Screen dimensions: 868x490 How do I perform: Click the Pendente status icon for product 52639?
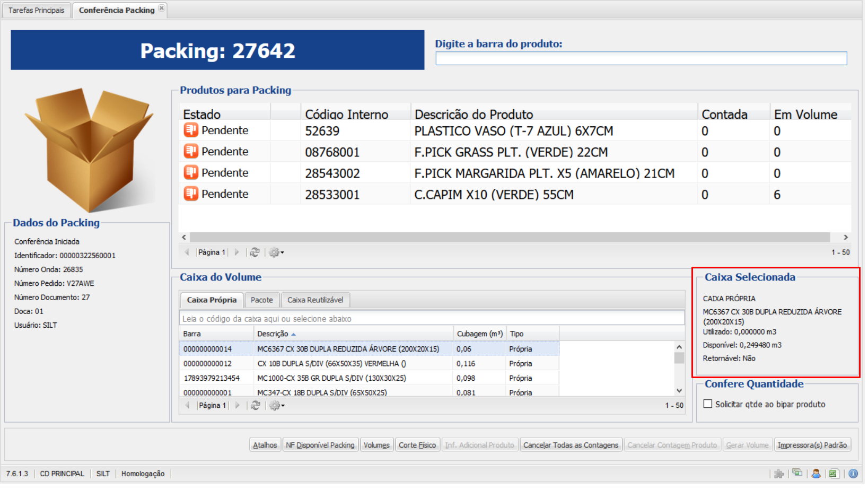pyautogui.click(x=191, y=130)
